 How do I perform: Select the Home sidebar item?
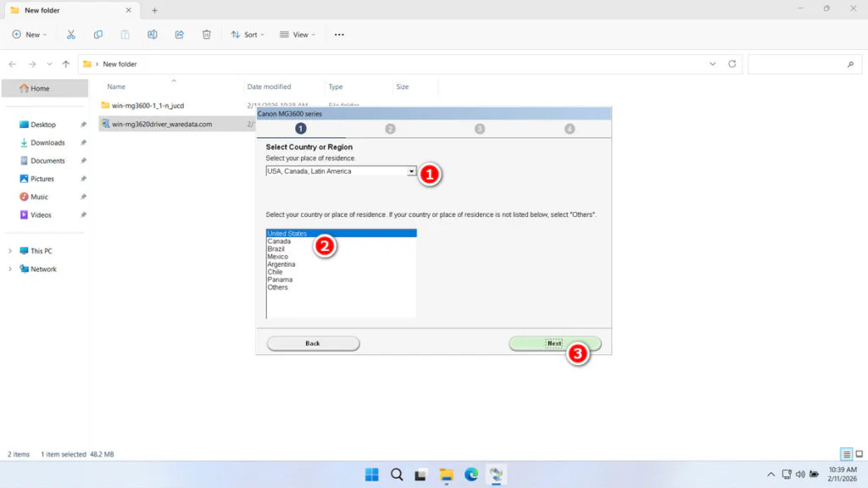[40, 87]
